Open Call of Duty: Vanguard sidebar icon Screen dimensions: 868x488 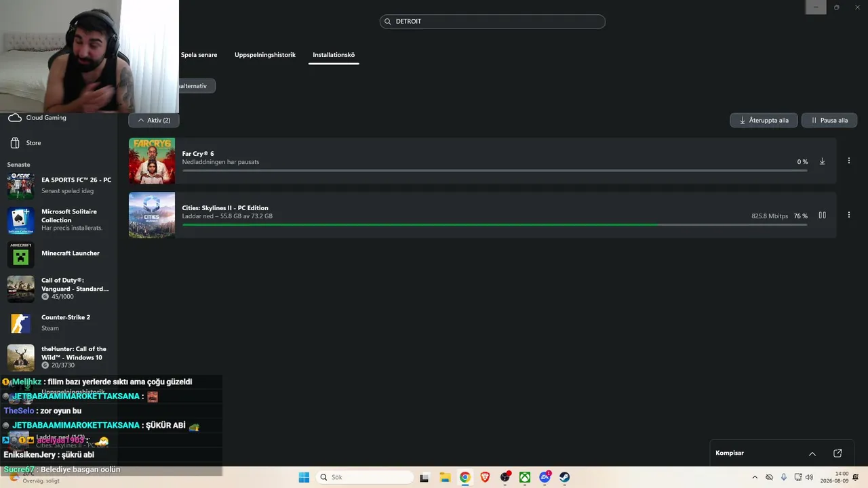click(21, 289)
